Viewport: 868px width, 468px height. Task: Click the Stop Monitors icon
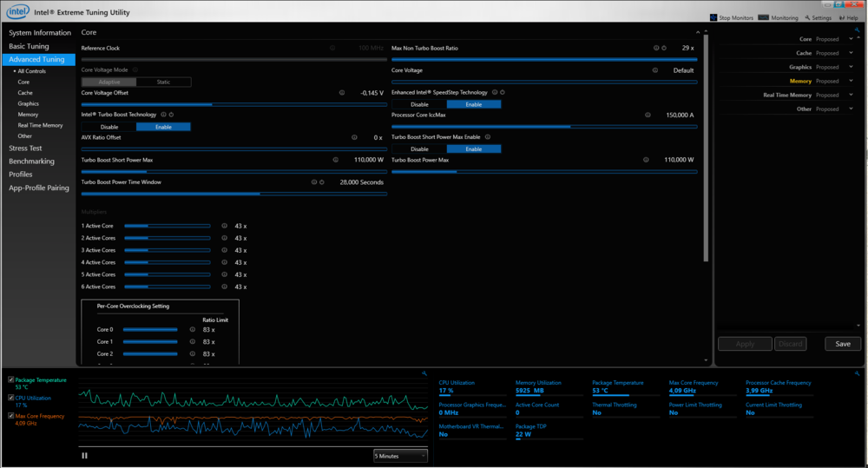pos(714,17)
